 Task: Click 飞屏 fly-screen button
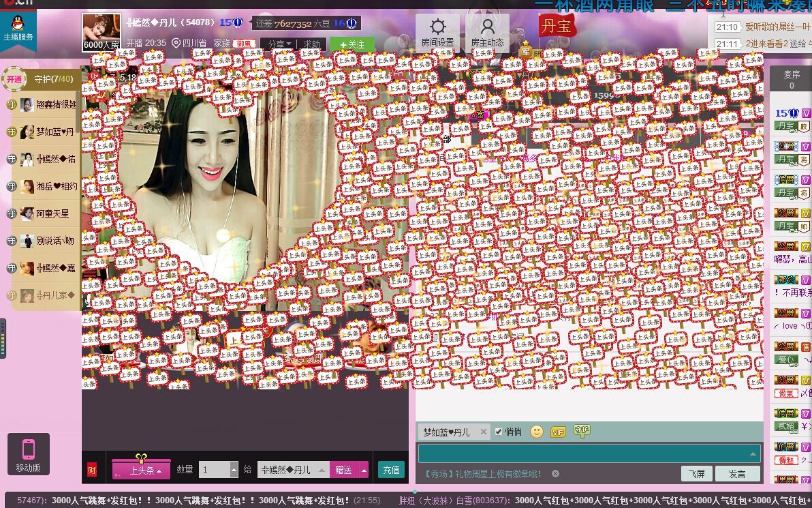(696, 474)
